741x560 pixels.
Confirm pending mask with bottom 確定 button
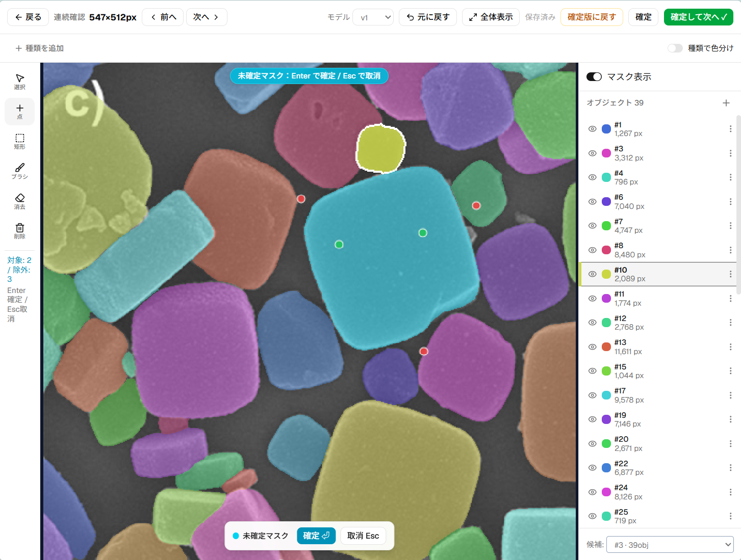point(316,536)
